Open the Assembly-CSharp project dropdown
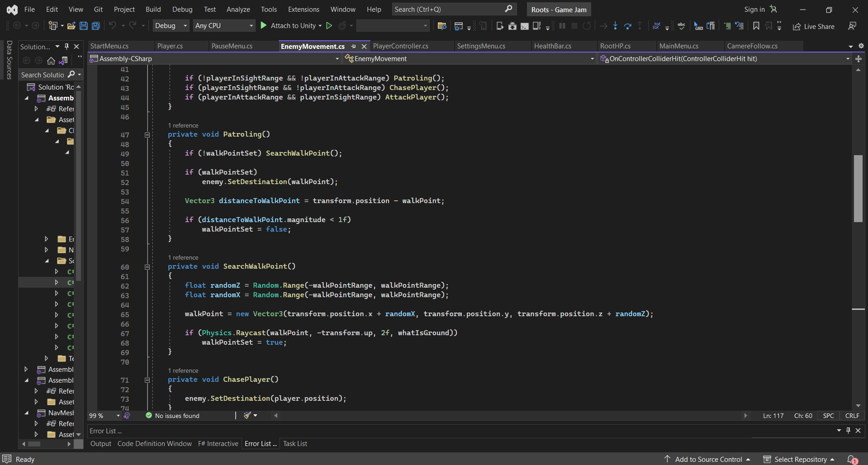This screenshot has height=465, width=868. pyautogui.click(x=214, y=58)
